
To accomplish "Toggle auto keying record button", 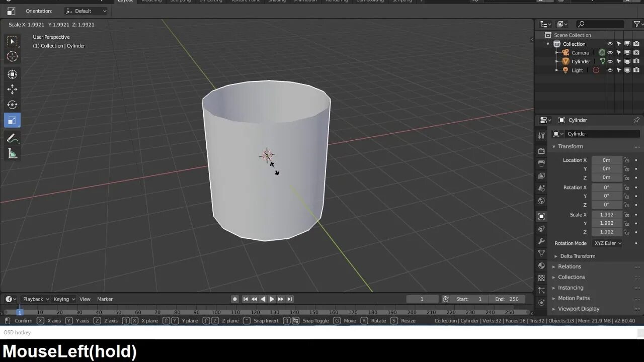I will point(234,299).
